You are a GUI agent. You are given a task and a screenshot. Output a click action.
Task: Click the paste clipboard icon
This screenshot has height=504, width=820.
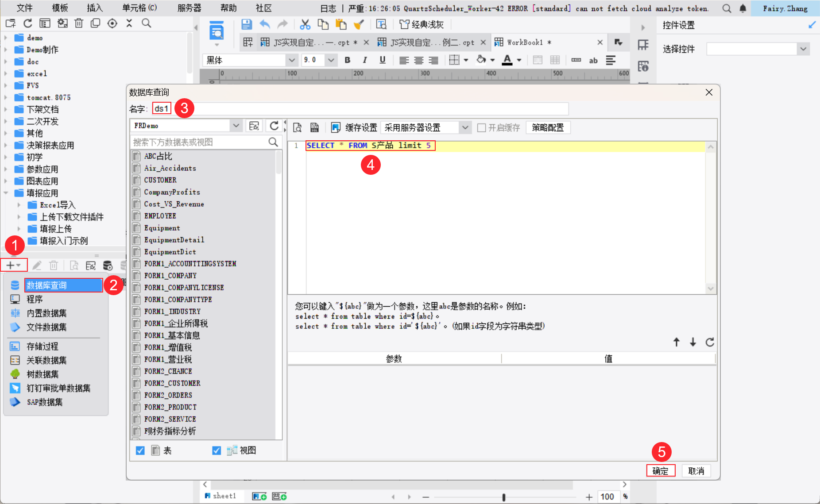341,24
